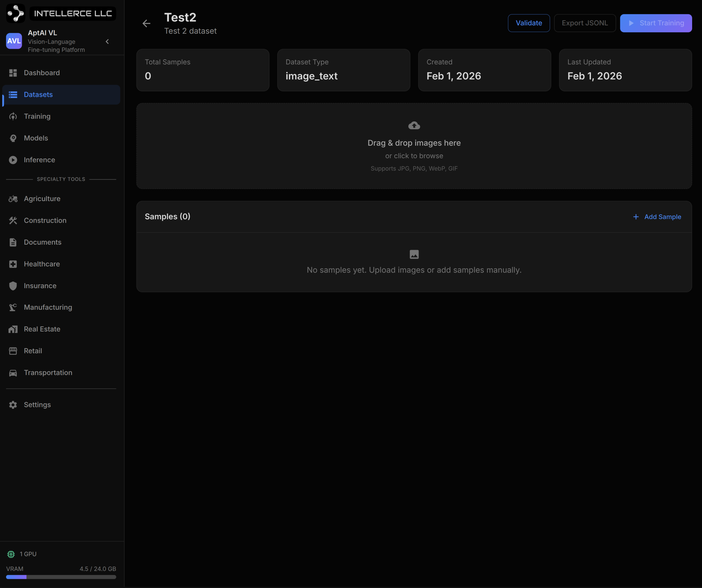The image size is (702, 588).
Task: Click the Agriculture tractor icon
Action: (x=13, y=199)
